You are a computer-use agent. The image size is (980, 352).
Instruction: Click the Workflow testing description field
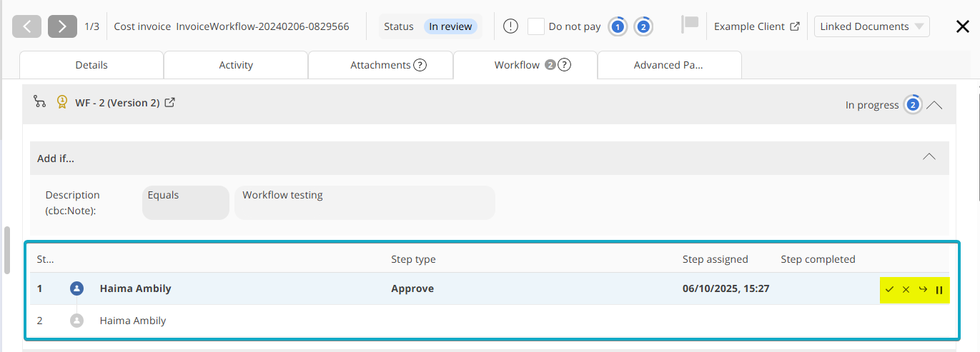365,202
